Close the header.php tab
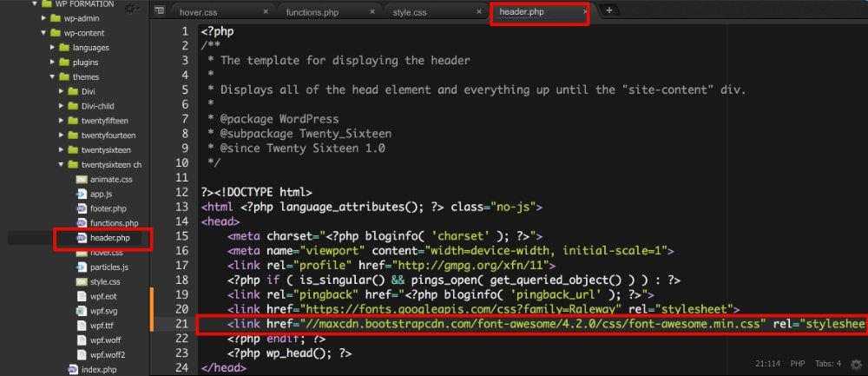 tap(584, 12)
